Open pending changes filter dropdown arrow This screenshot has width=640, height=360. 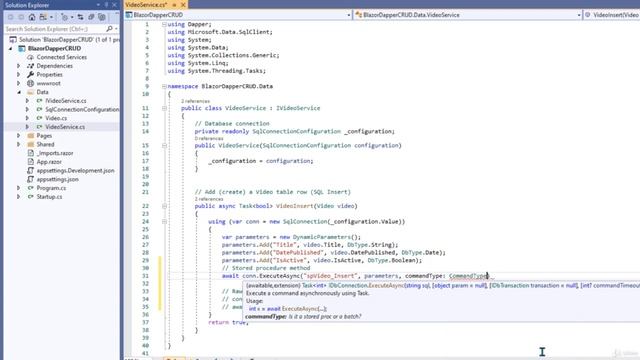72,17
